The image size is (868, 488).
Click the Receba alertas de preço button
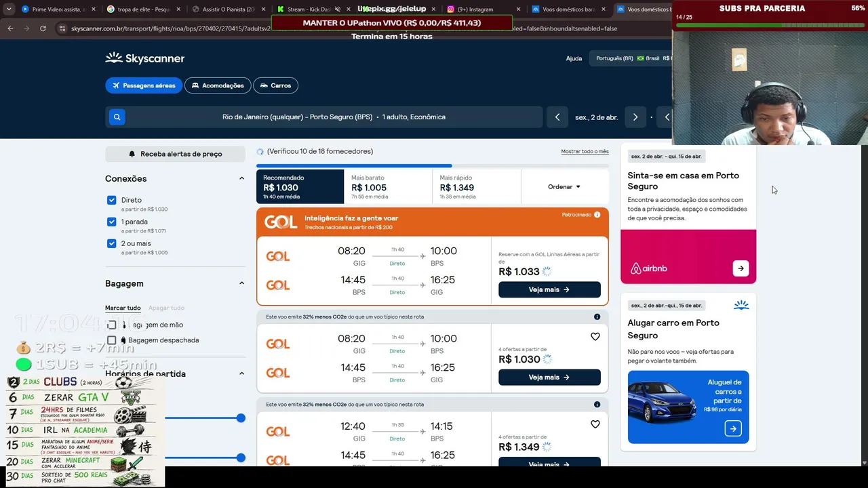(175, 154)
